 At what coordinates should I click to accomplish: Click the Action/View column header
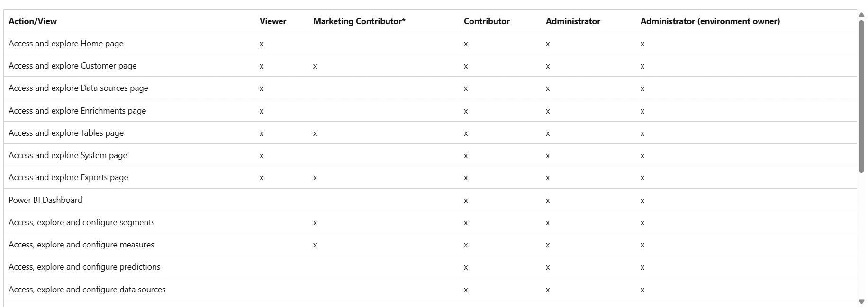coord(33,21)
